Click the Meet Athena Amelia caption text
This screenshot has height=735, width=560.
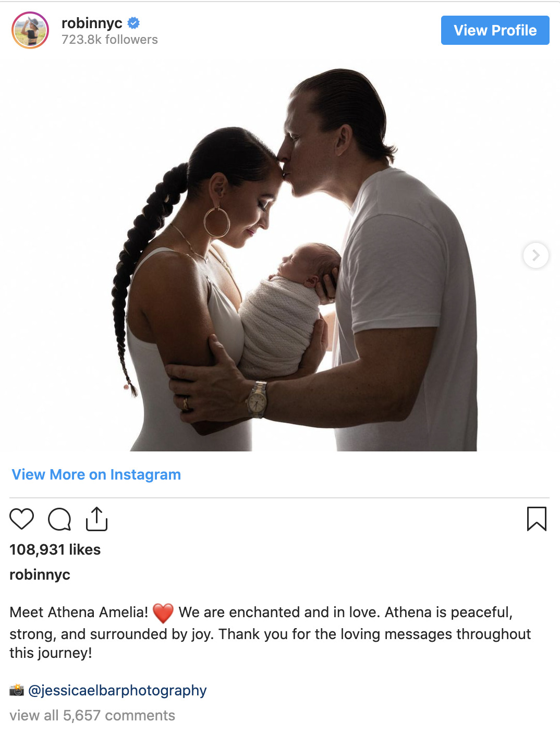[79, 612]
